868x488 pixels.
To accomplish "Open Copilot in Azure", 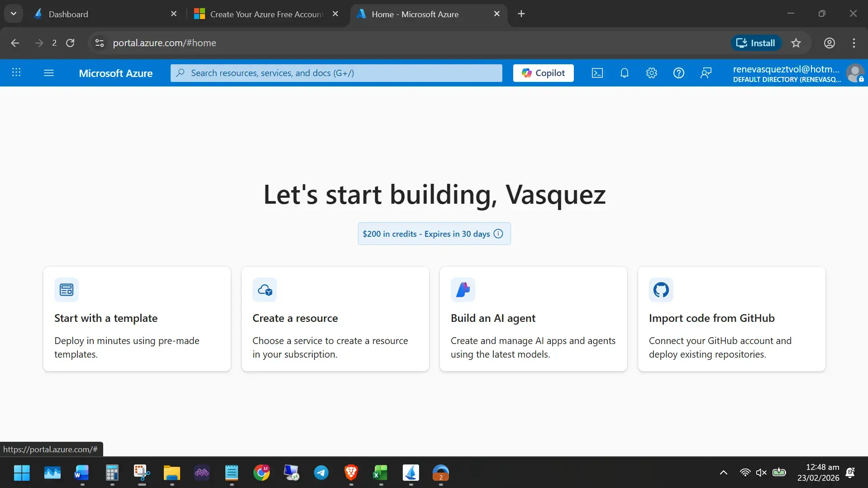I will pos(543,73).
